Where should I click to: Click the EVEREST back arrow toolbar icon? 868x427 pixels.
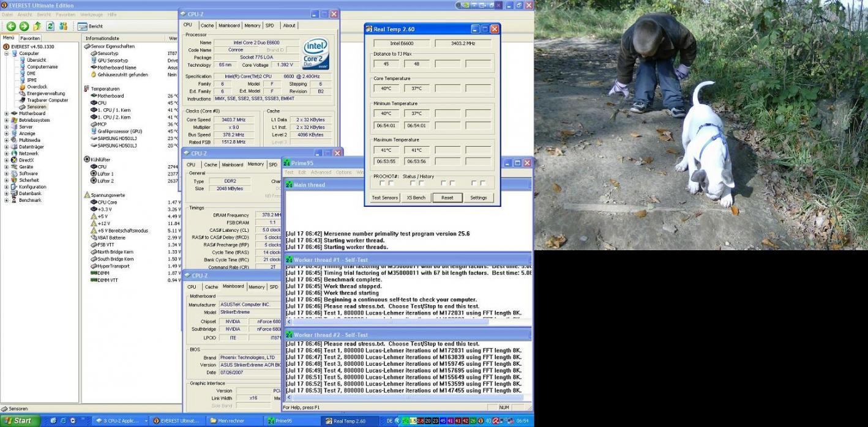click(x=10, y=26)
